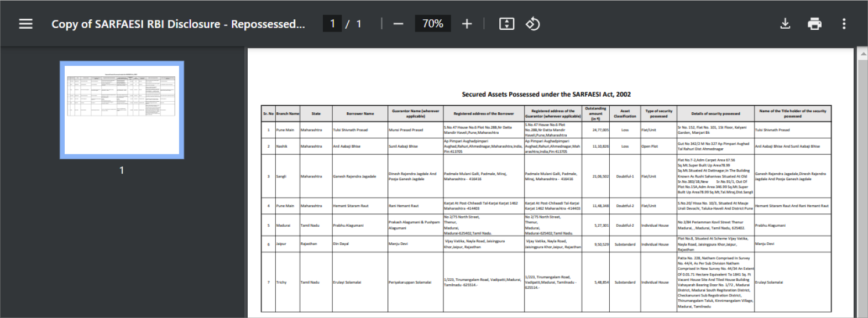
Task: Click borrower name "Din Dayal"
Action: pos(341,244)
